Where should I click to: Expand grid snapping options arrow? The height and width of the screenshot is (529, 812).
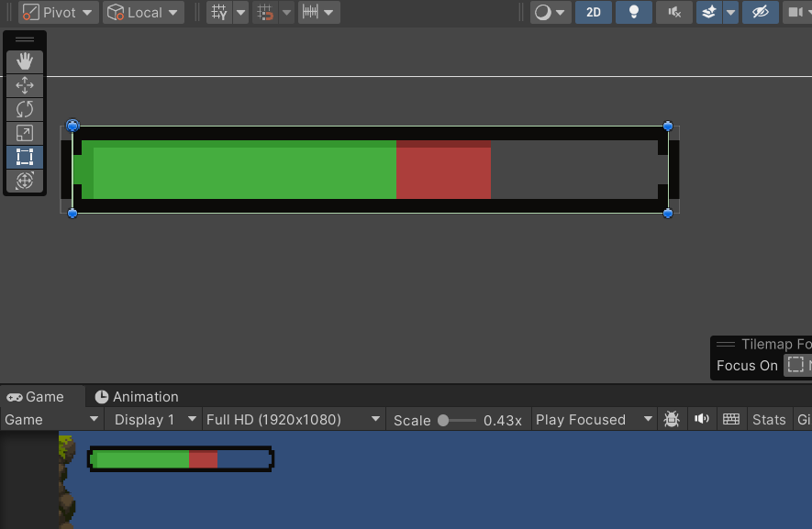pos(286,13)
